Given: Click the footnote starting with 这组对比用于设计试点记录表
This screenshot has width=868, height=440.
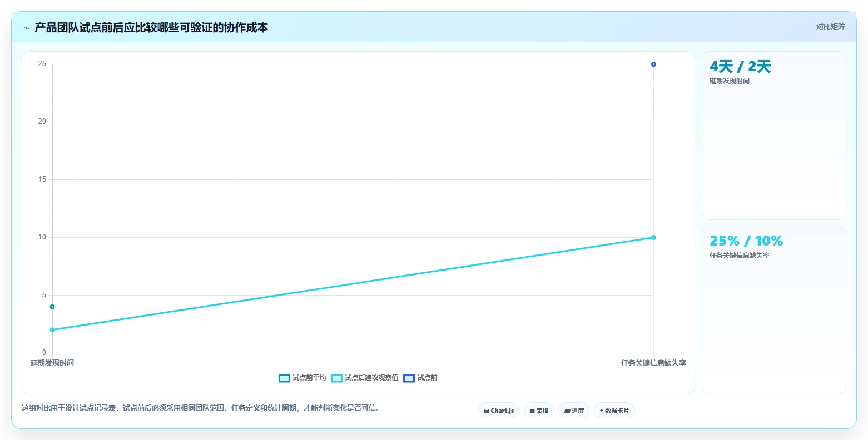Looking at the screenshot, I should click(201, 408).
